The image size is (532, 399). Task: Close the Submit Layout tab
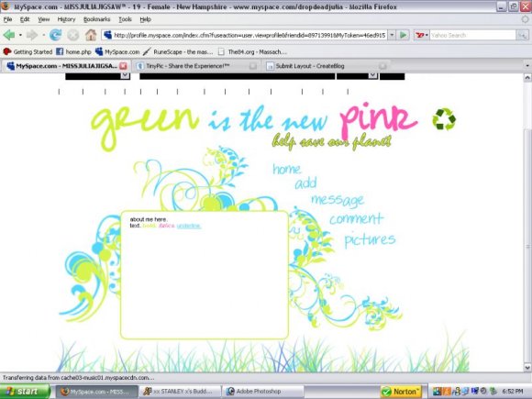click(382, 66)
